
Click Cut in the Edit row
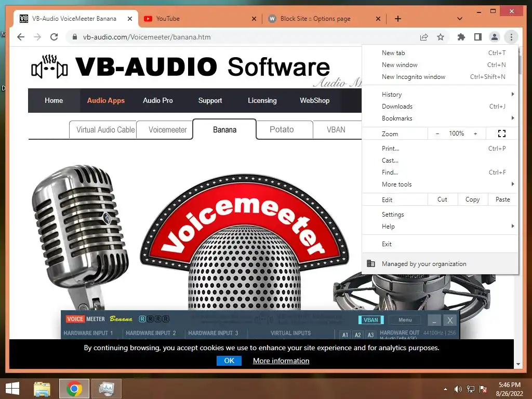click(443, 199)
